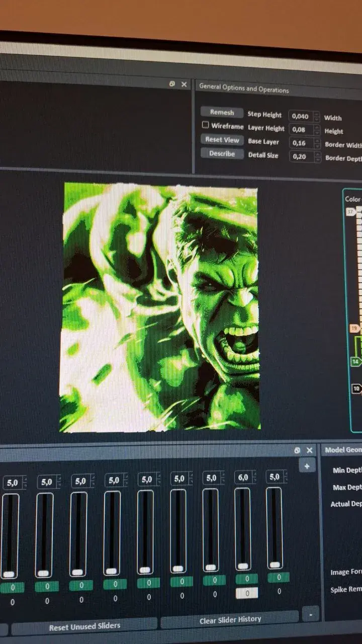Enable the Wireframe checkbox
The height and width of the screenshot is (644, 362).
tap(205, 125)
